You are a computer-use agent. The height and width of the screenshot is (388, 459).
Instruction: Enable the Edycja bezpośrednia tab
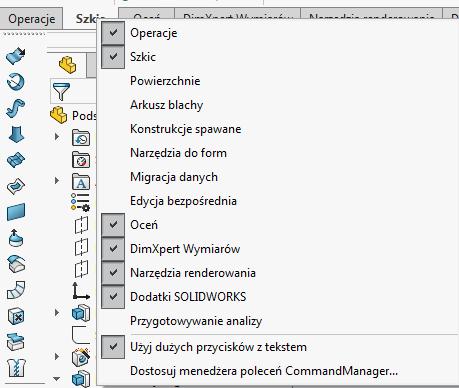pos(183,201)
